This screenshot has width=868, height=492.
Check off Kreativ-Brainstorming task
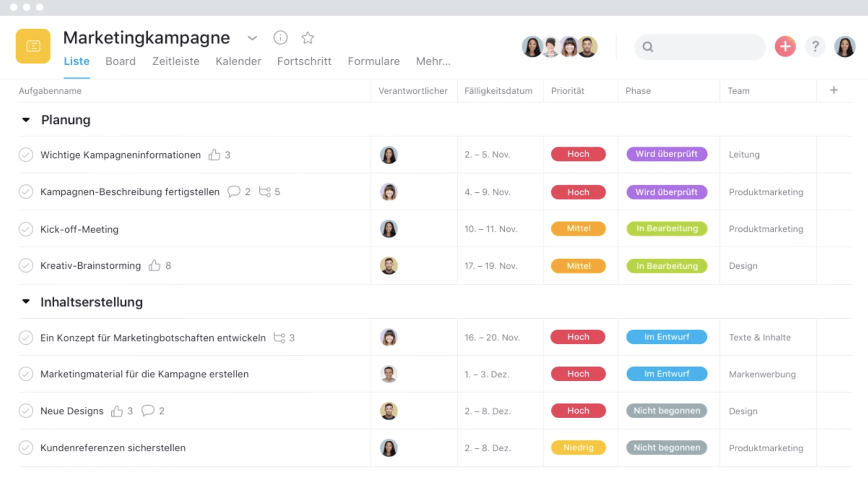26,266
